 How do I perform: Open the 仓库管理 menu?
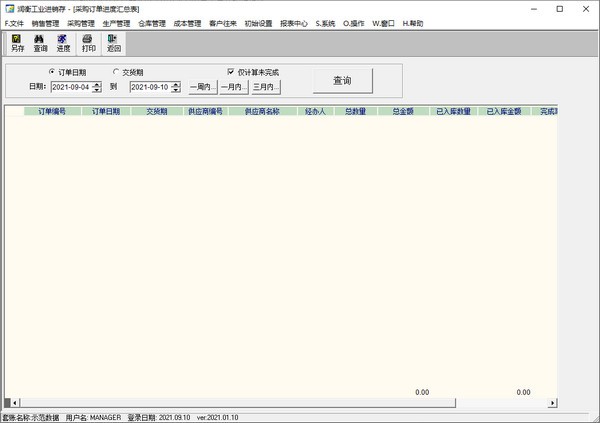[152, 22]
